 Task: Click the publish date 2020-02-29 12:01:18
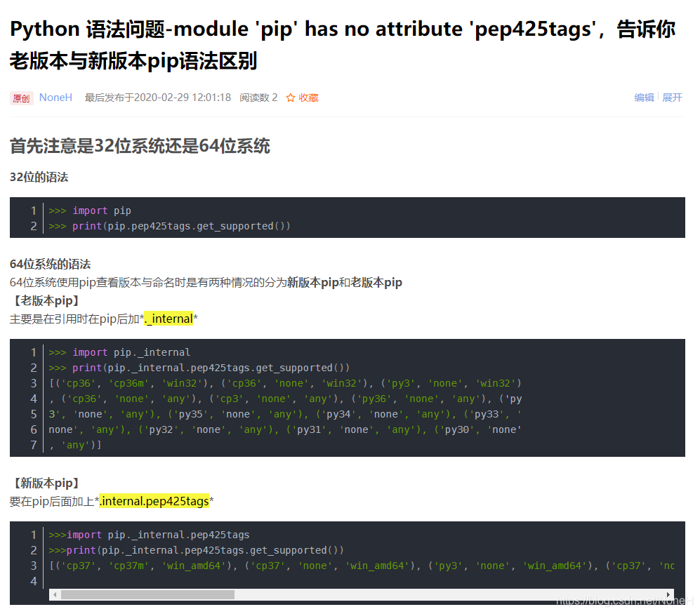point(183,98)
